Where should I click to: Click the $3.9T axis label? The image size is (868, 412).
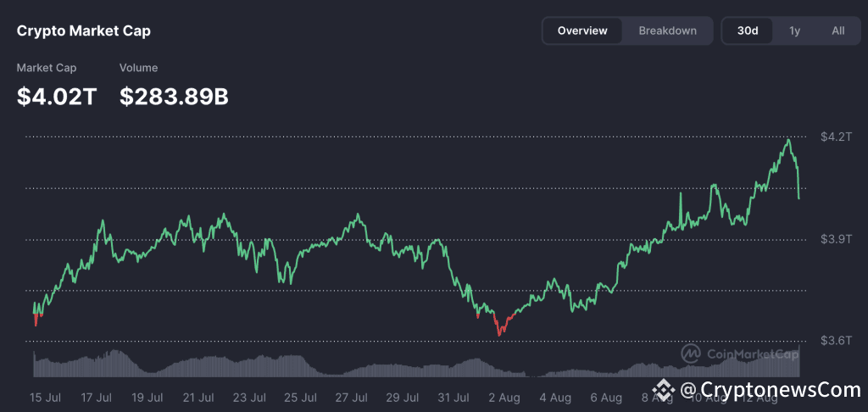[836, 239]
